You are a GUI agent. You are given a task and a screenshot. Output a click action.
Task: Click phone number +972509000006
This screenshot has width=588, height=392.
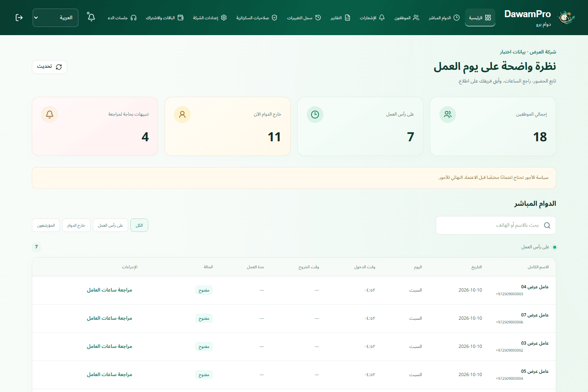509,322
